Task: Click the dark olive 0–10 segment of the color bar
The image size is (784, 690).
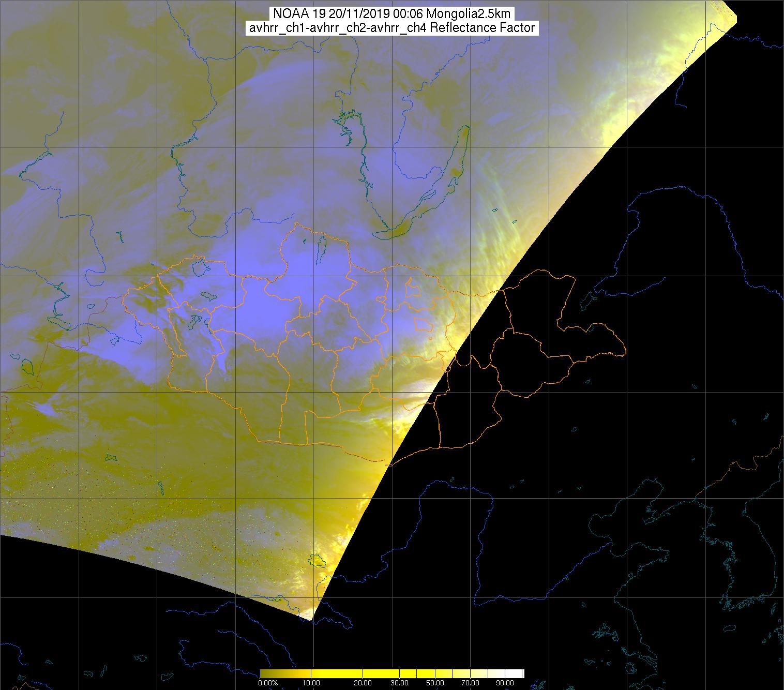Action: point(285,673)
